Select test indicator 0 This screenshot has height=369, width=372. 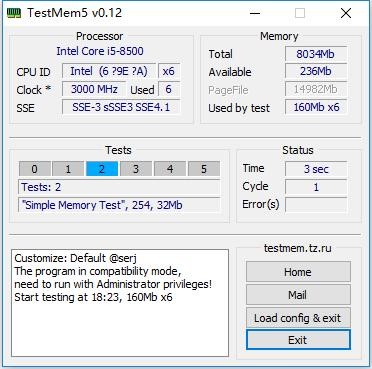(35, 169)
